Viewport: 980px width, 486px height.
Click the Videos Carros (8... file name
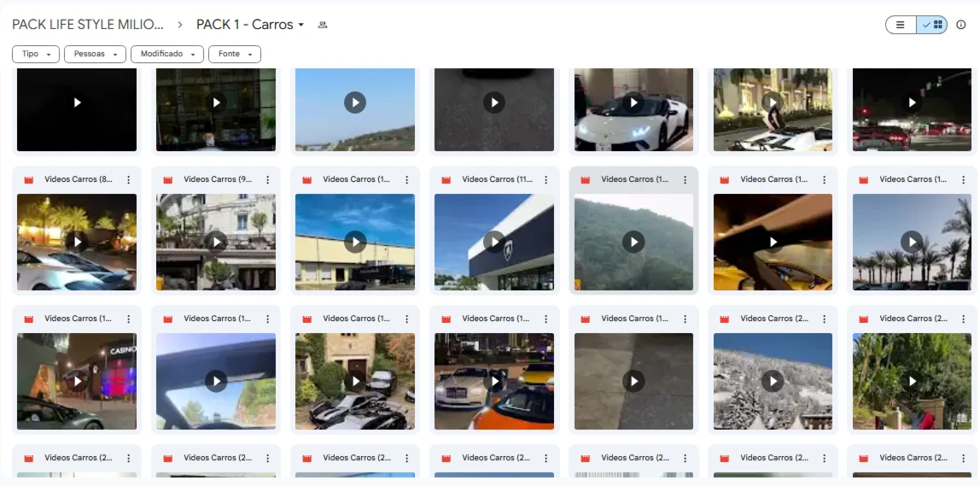[x=79, y=179]
